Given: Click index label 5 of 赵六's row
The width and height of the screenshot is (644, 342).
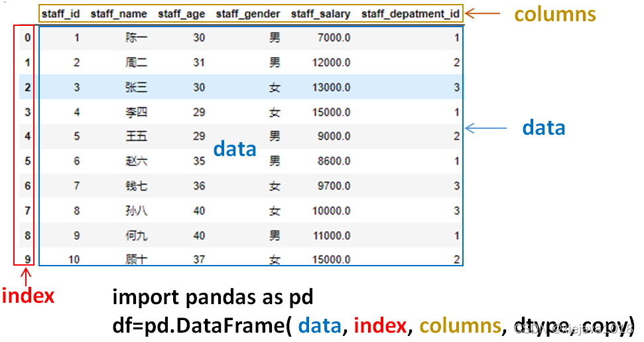Looking at the screenshot, I should click(x=27, y=161).
